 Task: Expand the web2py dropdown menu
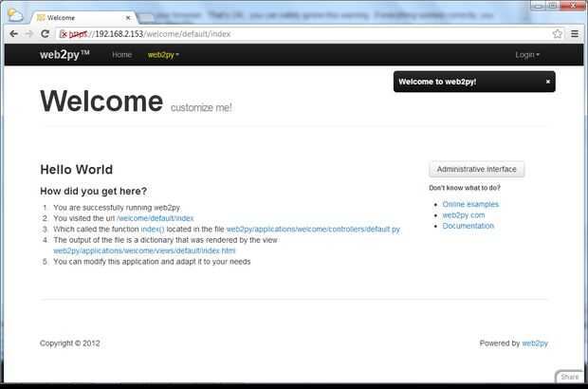163,55
